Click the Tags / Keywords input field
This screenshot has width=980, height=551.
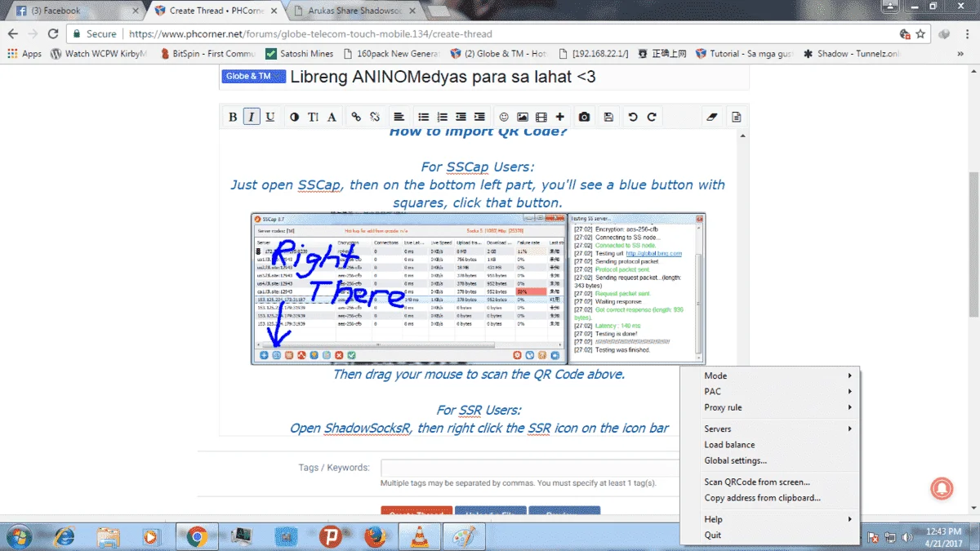click(531, 468)
